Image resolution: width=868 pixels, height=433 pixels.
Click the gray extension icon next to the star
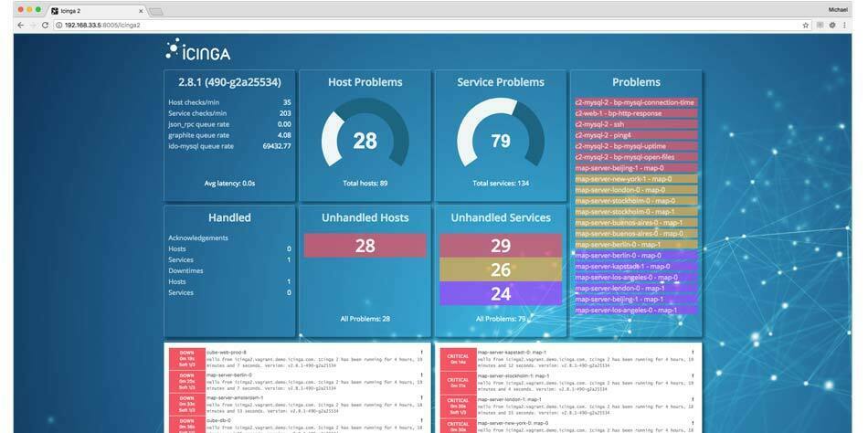(820, 25)
